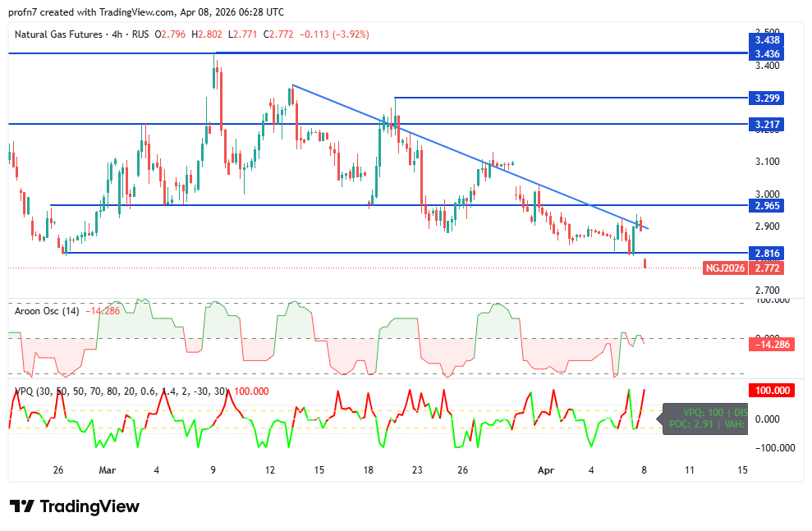Click the TradingView logo at bottom left
This screenshot has height=531, width=812.
click(x=75, y=506)
